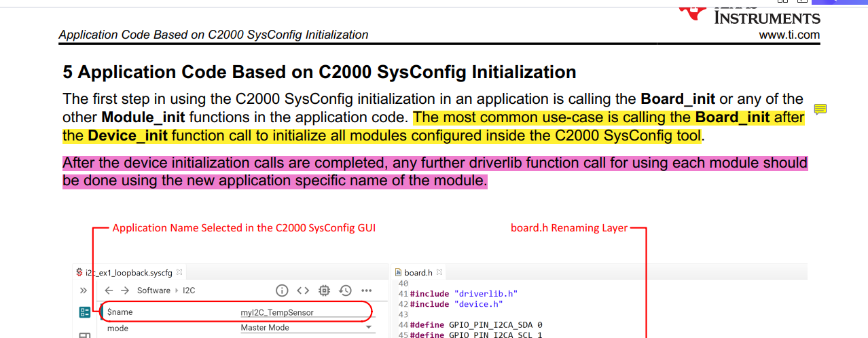Close the board.h tab with X
Screen dimensions: 868x338
click(x=439, y=272)
